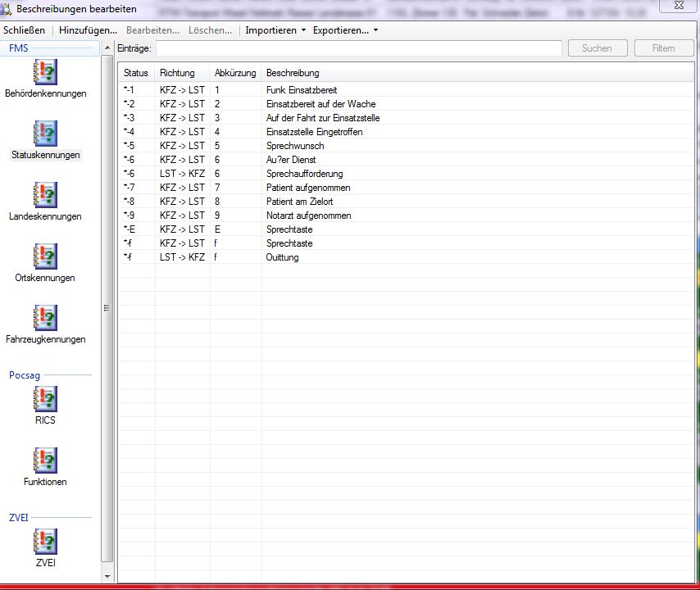Click the ZVEI icon in sidebar
Viewport: 700px width, 590px height.
point(45,542)
